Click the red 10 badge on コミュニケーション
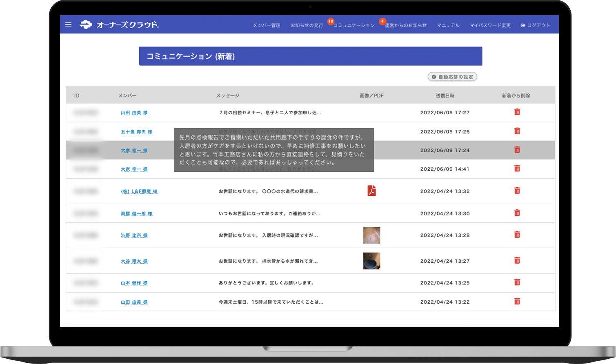Screen dimensions: 616x364 331,22
